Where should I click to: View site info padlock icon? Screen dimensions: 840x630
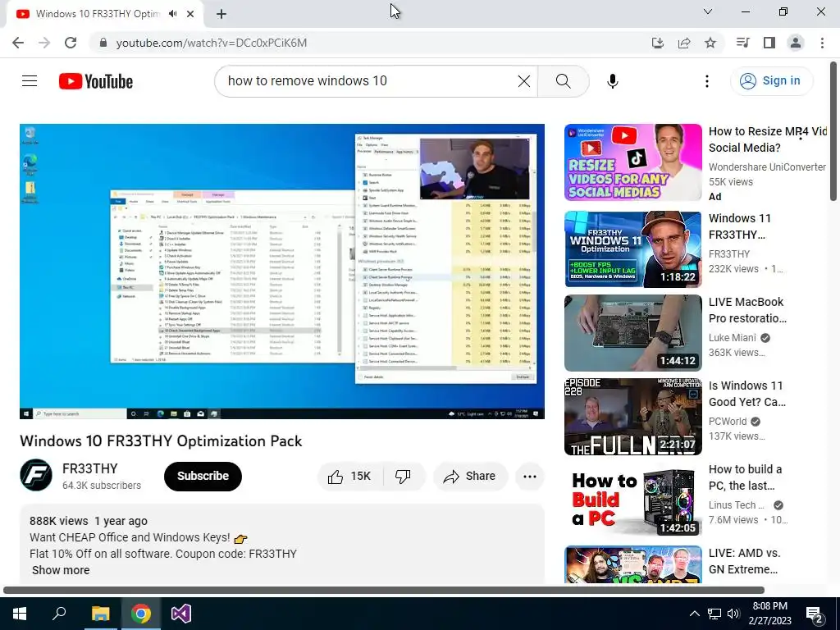coord(103,43)
